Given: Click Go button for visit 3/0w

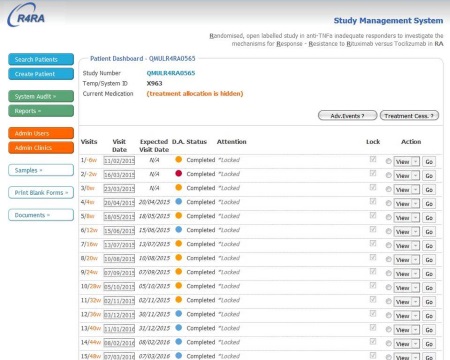Looking at the screenshot, I should click(x=429, y=190).
